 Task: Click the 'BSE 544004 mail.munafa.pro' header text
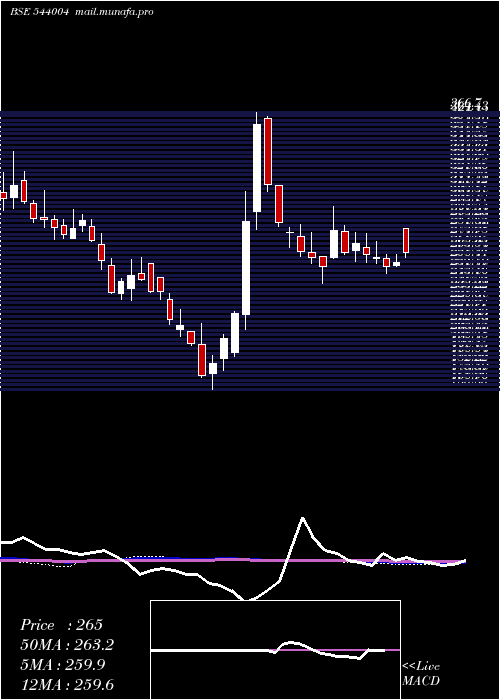pos(82,12)
